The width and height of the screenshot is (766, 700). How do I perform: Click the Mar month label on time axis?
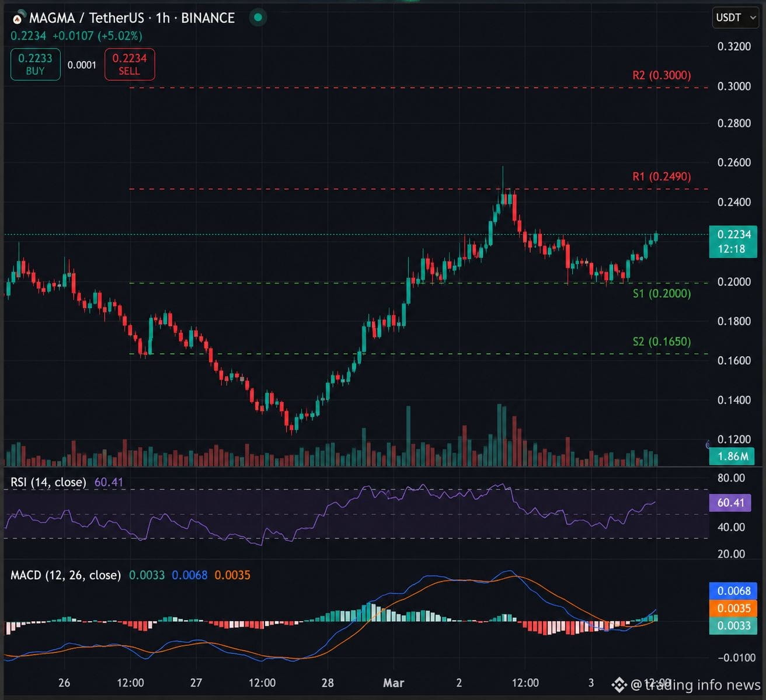coord(394,682)
